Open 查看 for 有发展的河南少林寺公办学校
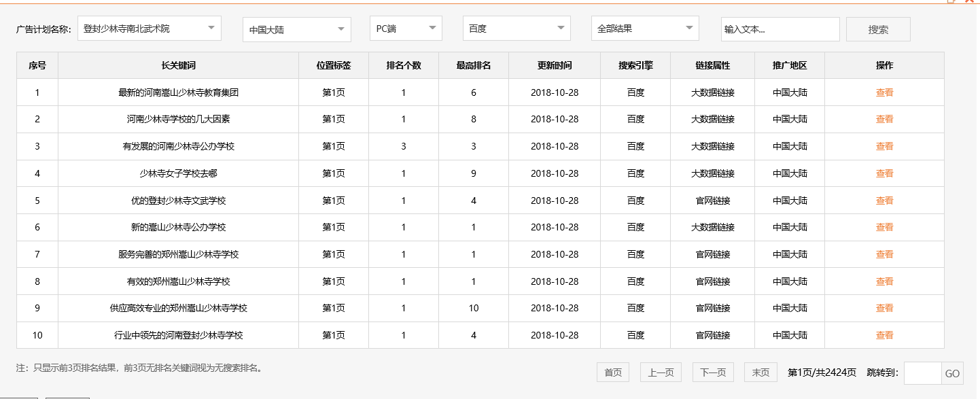This screenshot has height=399, width=980. click(884, 146)
